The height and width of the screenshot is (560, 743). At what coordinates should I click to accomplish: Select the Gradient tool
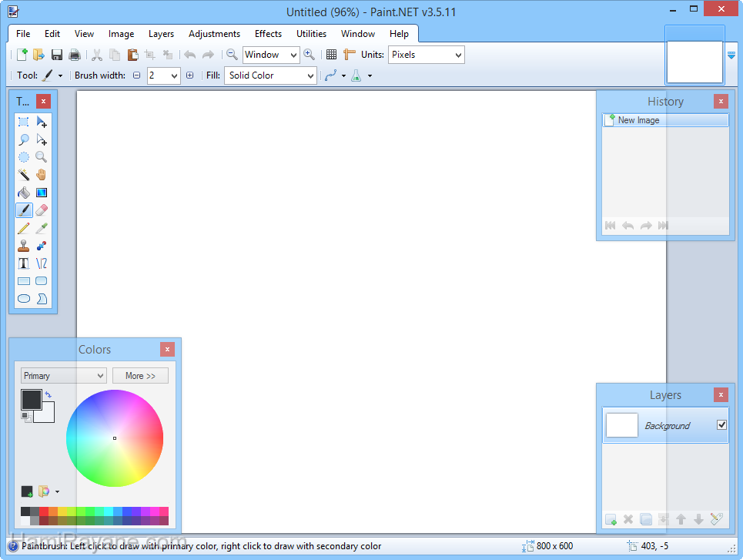point(42,193)
